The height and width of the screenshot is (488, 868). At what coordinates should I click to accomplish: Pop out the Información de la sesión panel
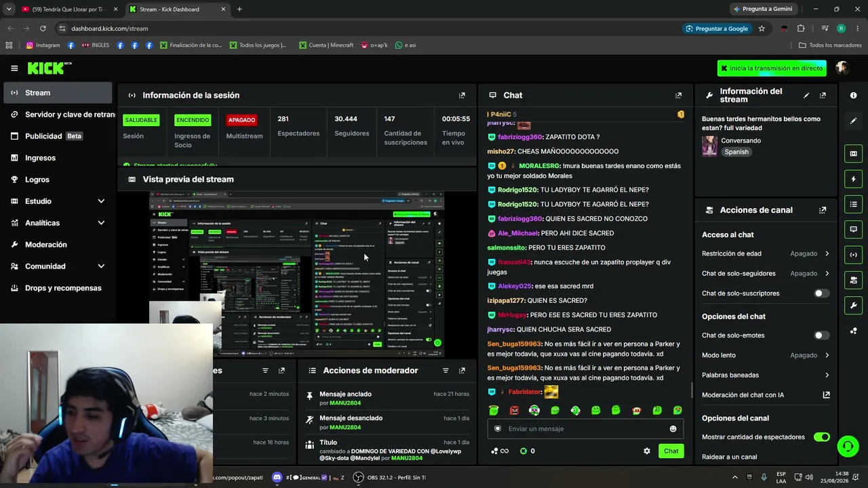pos(462,96)
